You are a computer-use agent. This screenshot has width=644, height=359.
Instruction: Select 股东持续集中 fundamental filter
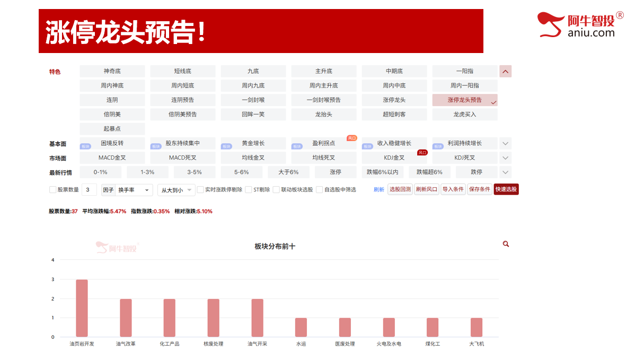[183, 143]
